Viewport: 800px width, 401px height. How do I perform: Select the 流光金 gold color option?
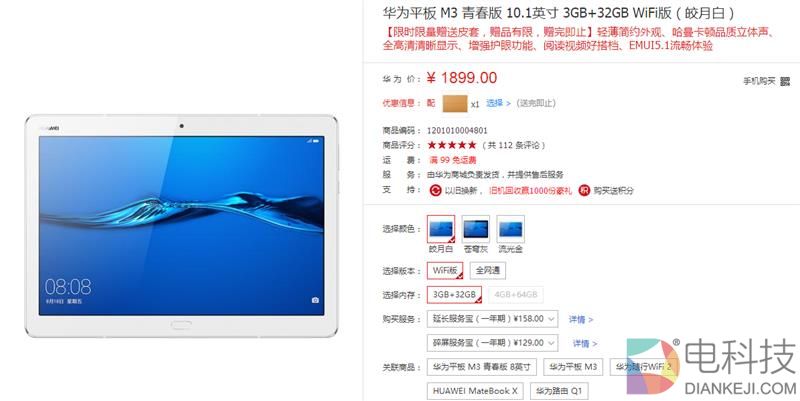pyautogui.click(x=510, y=229)
